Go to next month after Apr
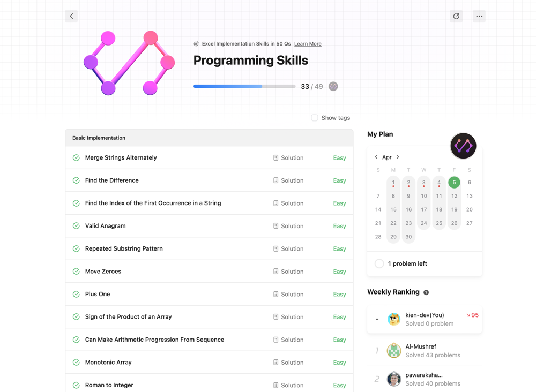The width and height of the screenshot is (536, 392). pos(398,157)
